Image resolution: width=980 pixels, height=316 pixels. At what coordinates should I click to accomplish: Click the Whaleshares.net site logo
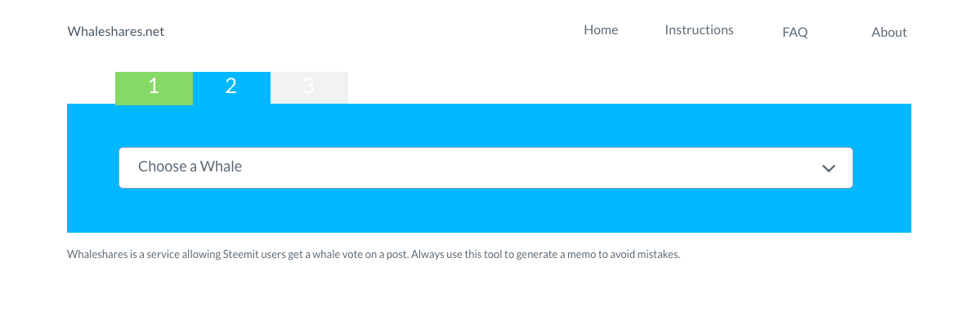pyautogui.click(x=115, y=31)
